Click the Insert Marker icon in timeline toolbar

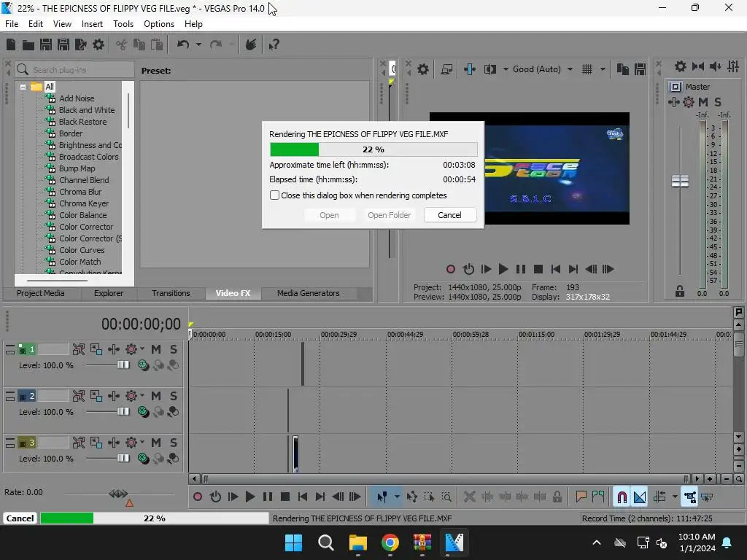pos(581,497)
